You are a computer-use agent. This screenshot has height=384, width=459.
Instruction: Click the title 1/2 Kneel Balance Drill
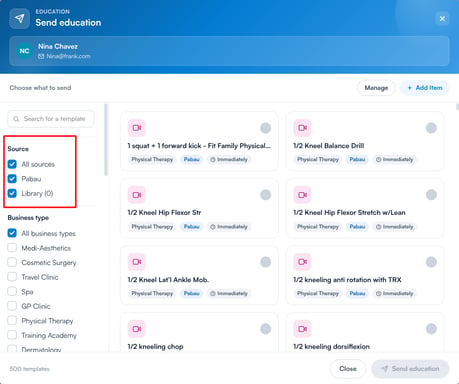[329, 146]
